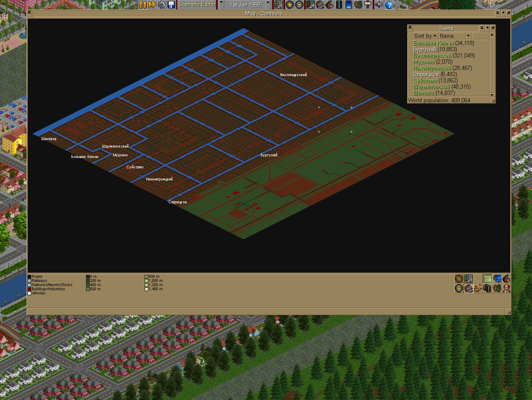Select town Нижнетроицкий in the Towns list

(x=448, y=68)
